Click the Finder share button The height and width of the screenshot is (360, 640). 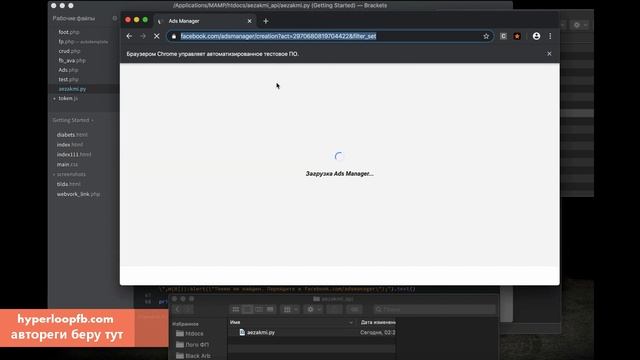click(x=334, y=309)
